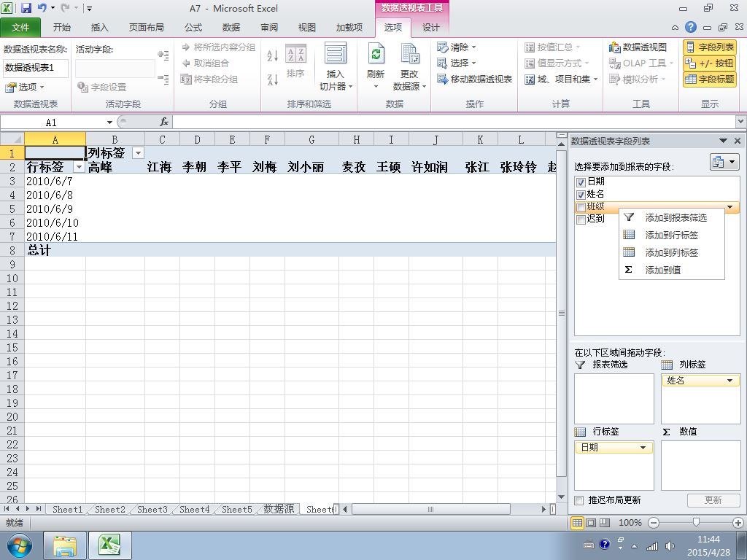The image size is (747, 560).
Task: Click the Excel help question mark icon
Action: (x=691, y=27)
